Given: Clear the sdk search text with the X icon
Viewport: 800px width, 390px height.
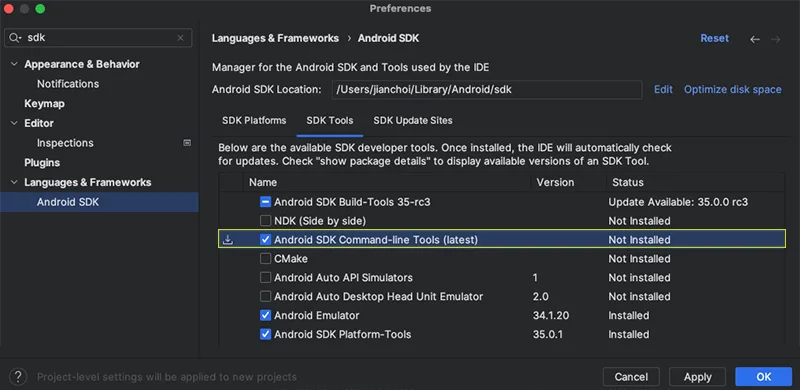Looking at the screenshot, I should click(180, 38).
